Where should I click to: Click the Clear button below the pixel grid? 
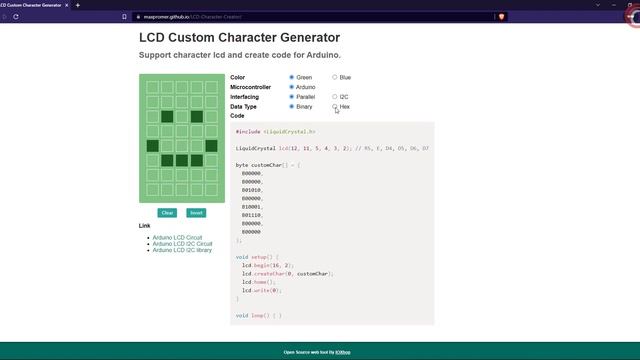[167, 213]
